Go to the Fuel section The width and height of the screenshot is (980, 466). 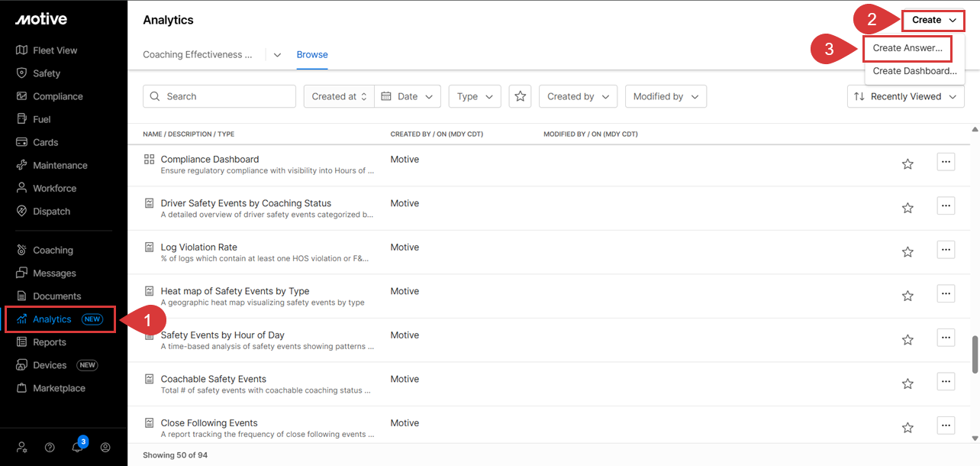(41, 119)
